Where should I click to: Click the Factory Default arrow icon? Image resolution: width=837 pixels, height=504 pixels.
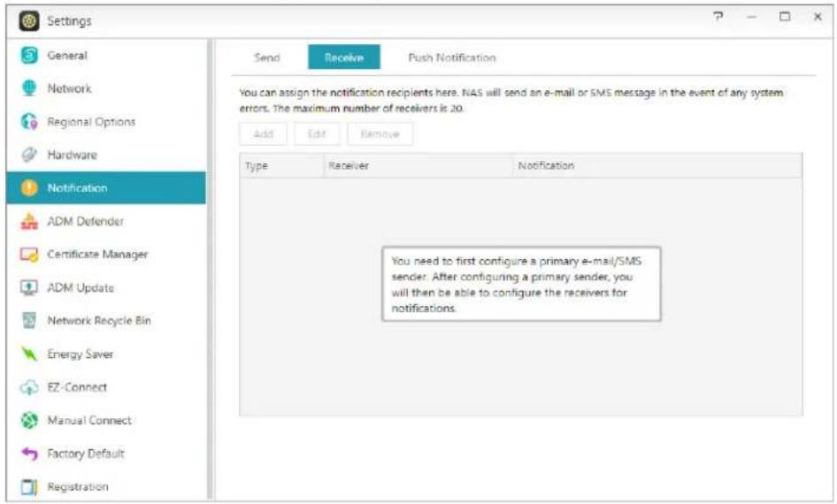(29, 454)
